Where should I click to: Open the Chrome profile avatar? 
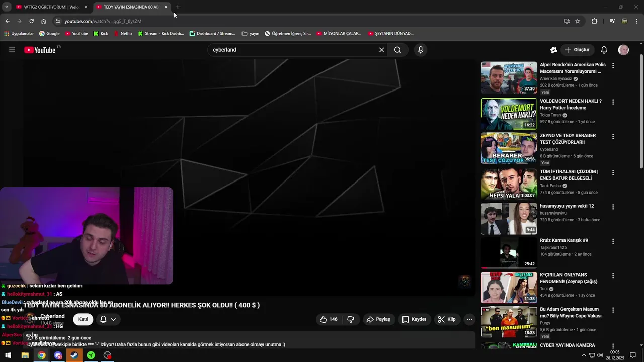click(624, 21)
